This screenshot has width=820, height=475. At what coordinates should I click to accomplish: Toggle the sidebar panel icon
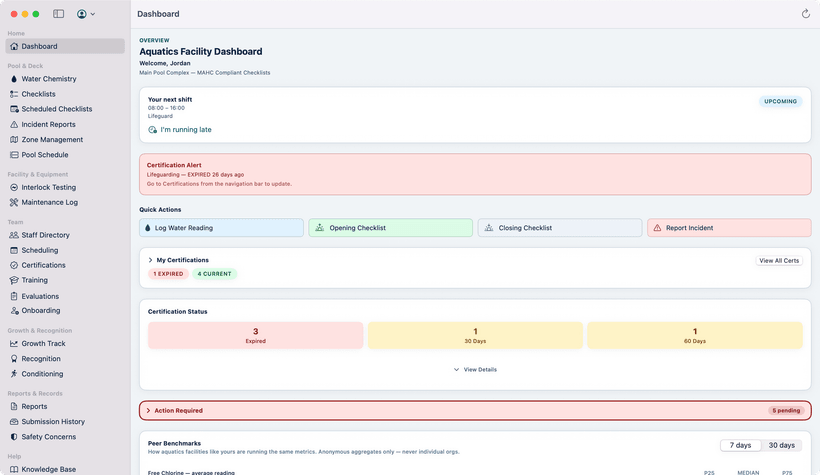click(59, 14)
